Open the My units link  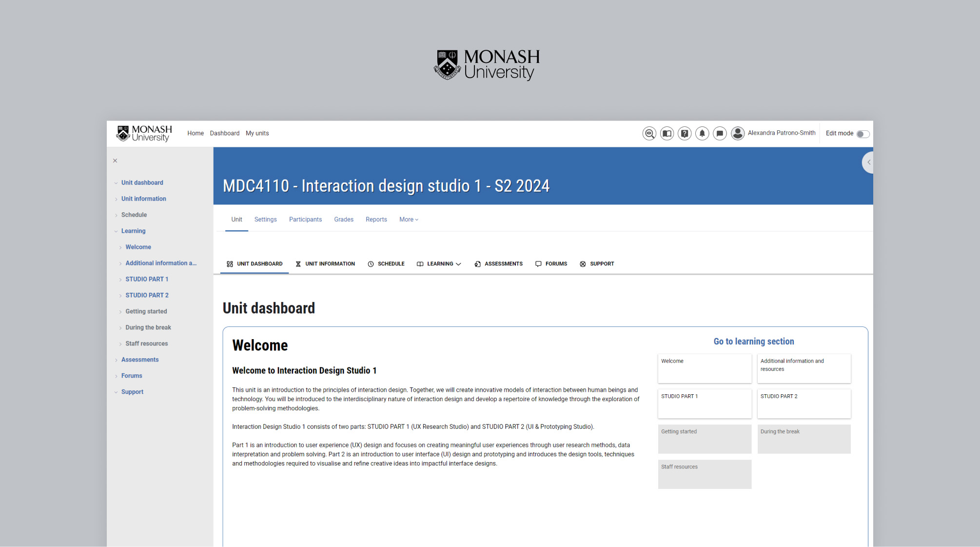click(257, 133)
